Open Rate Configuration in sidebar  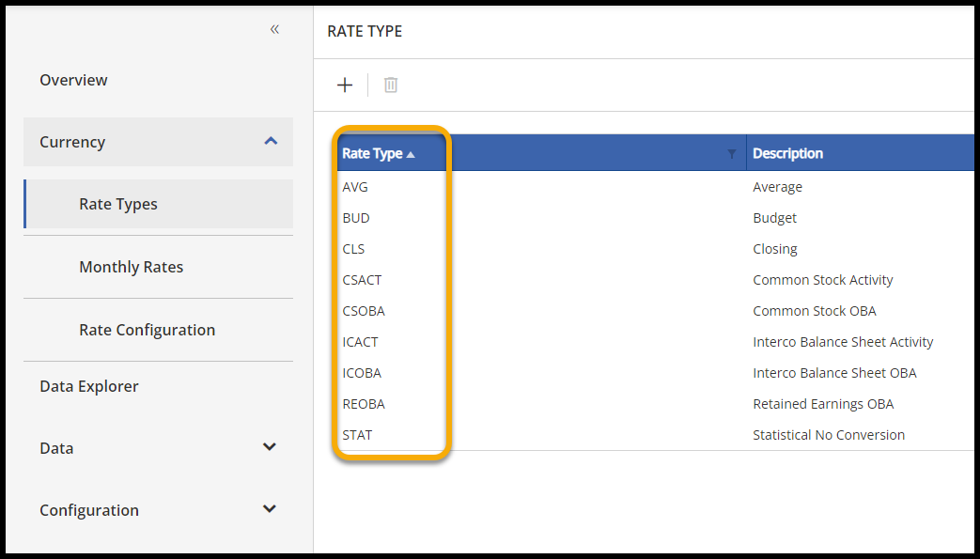point(147,330)
